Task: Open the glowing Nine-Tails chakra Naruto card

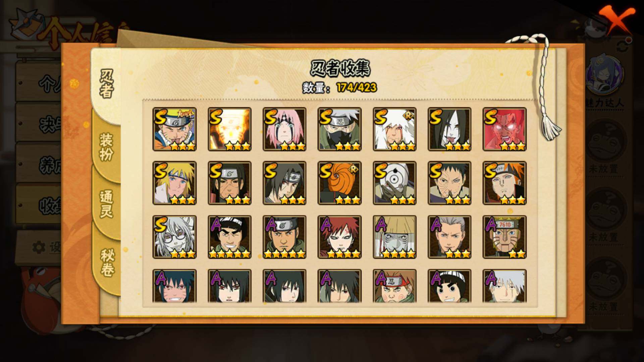Action: click(x=229, y=129)
